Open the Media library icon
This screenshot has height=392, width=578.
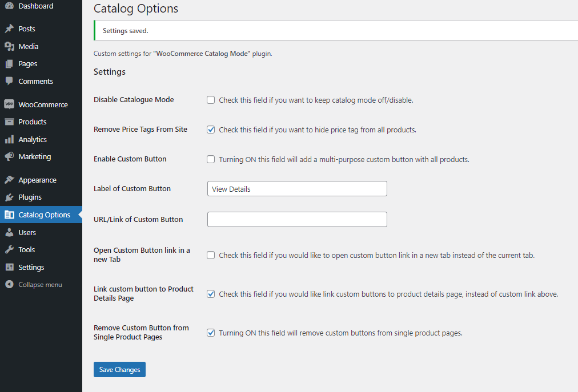[x=10, y=46]
